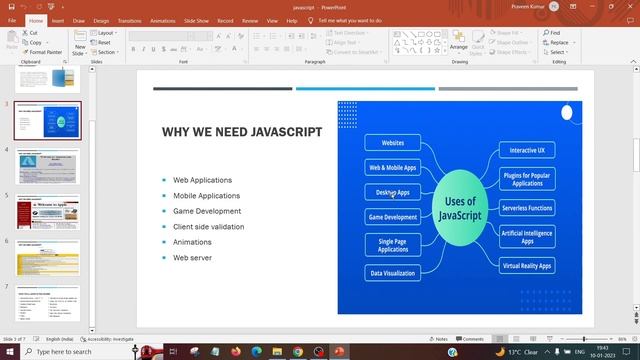
Task: Switch to Reading View
Action: (x=533, y=339)
